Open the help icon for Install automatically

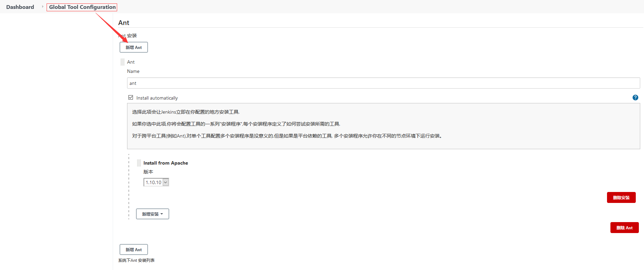(x=635, y=98)
